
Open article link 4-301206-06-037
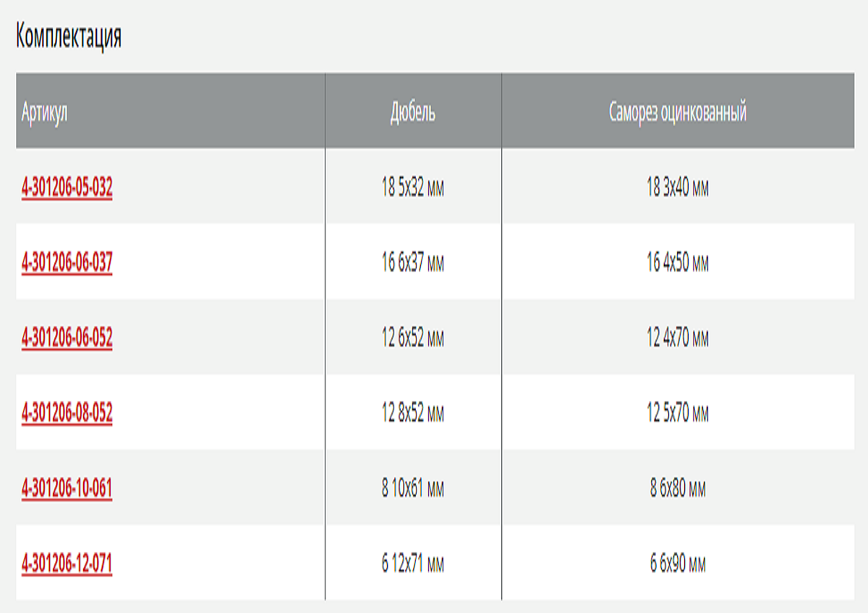67,263
